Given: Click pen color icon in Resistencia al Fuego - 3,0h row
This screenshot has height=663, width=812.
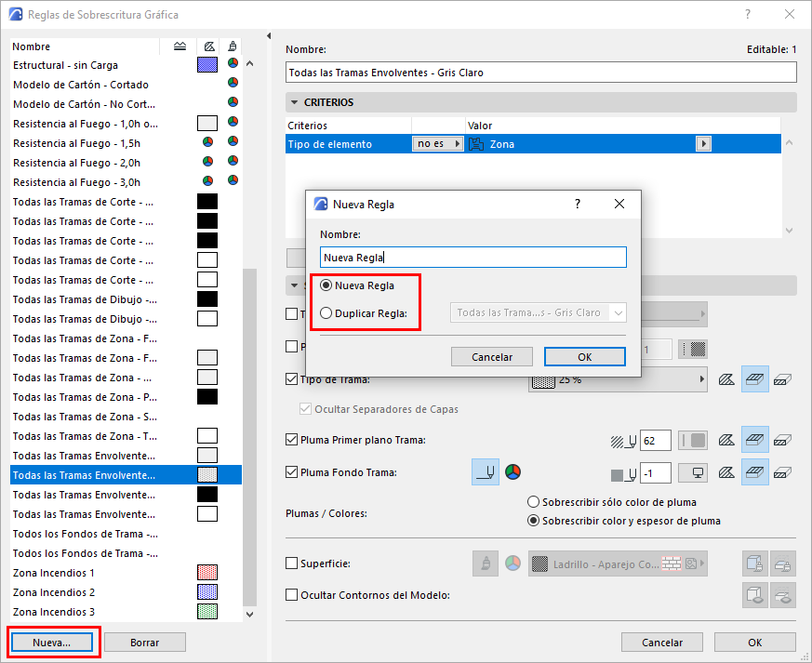Looking at the screenshot, I should [207, 180].
